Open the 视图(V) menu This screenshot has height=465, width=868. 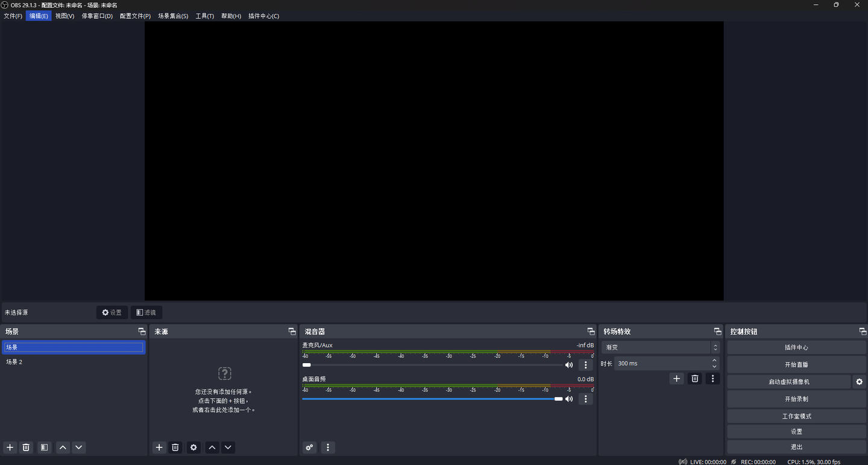point(64,16)
